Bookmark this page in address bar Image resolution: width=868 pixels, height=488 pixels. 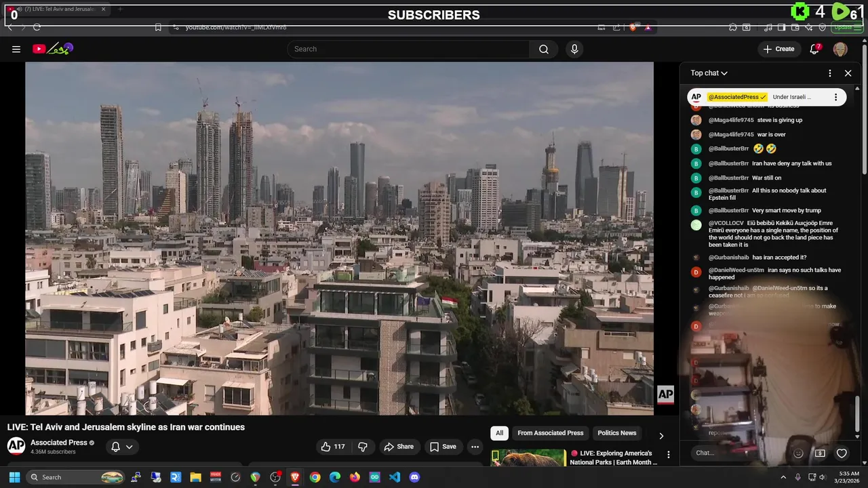click(x=158, y=27)
